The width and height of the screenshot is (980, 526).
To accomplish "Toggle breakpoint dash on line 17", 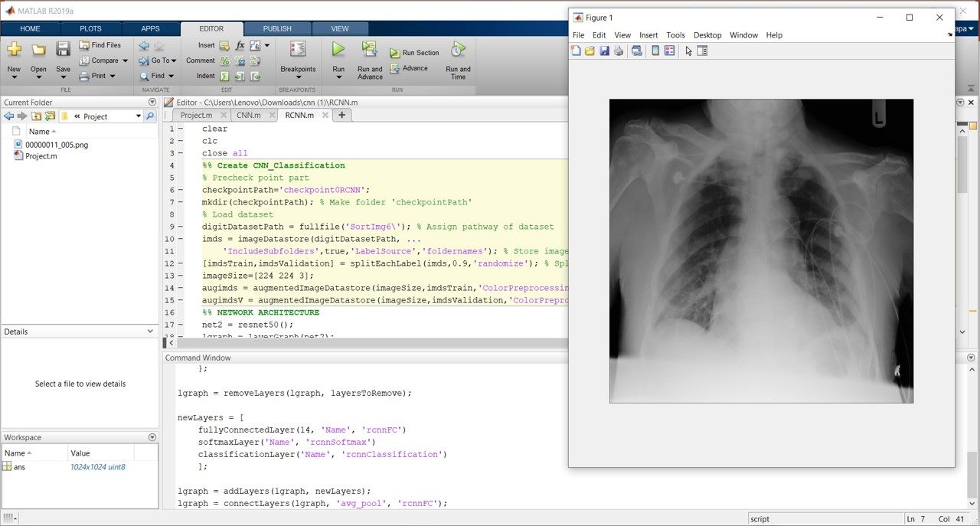I will coord(181,325).
